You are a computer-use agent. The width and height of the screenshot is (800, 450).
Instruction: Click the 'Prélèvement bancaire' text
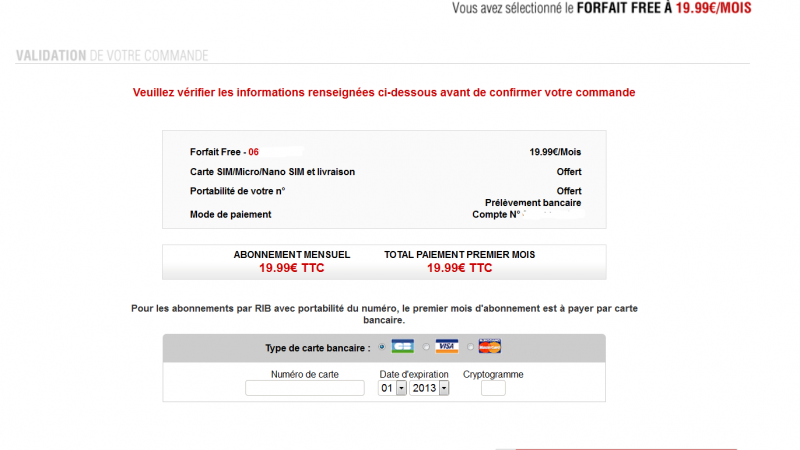(x=533, y=203)
